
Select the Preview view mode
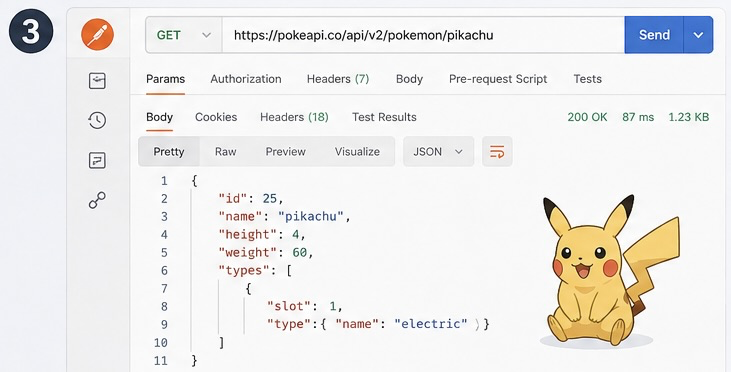(285, 152)
